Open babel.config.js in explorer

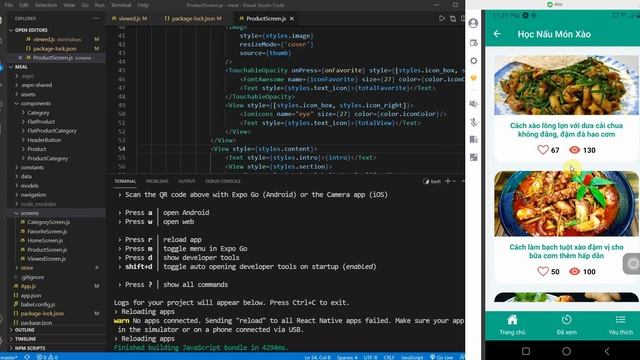[x=38, y=304]
